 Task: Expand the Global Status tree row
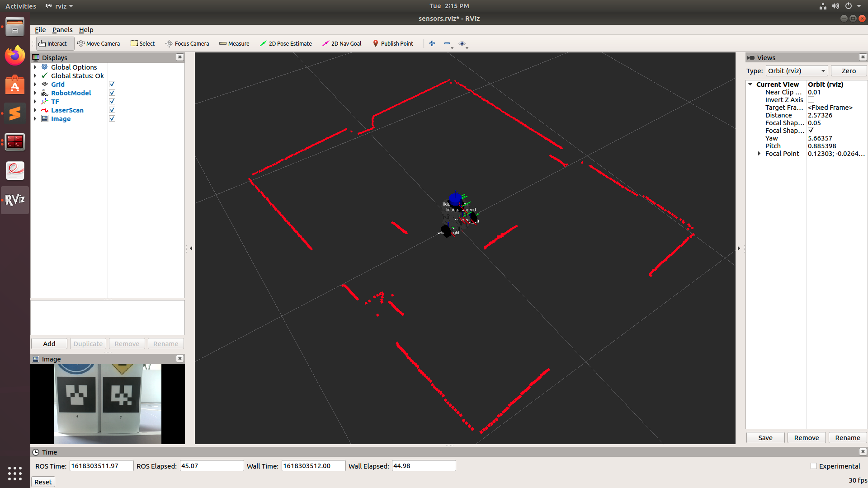[35, 75]
